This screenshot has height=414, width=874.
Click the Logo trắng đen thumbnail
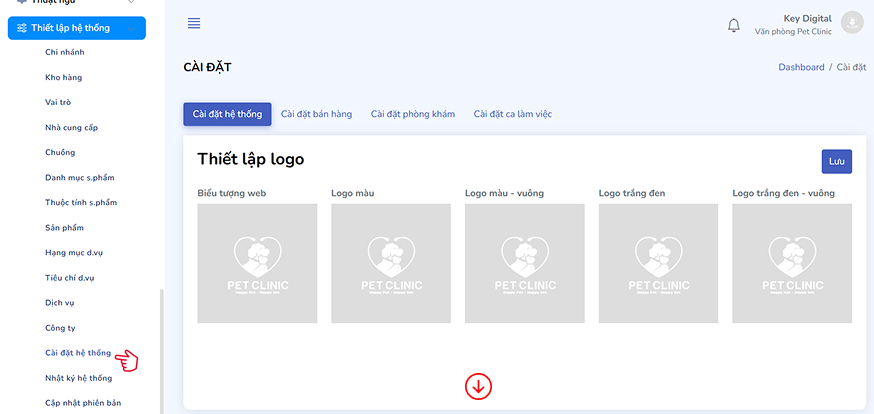658,263
